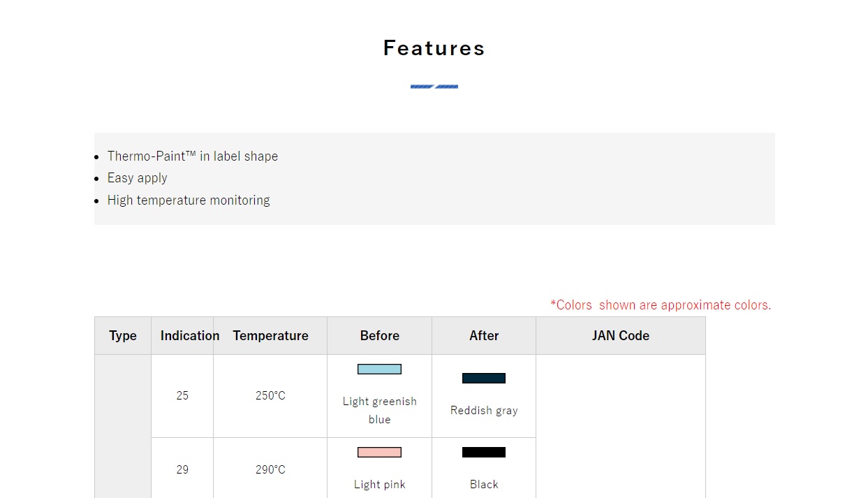Click the After column header
The image size is (868, 498).
[484, 336]
